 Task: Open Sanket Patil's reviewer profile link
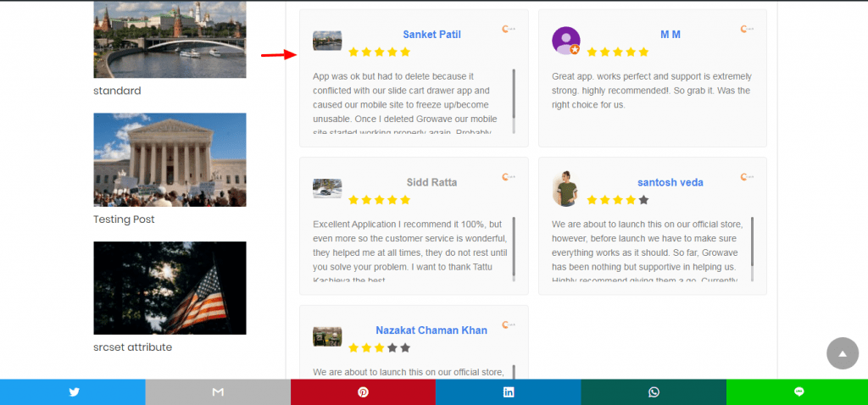click(x=431, y=34)
